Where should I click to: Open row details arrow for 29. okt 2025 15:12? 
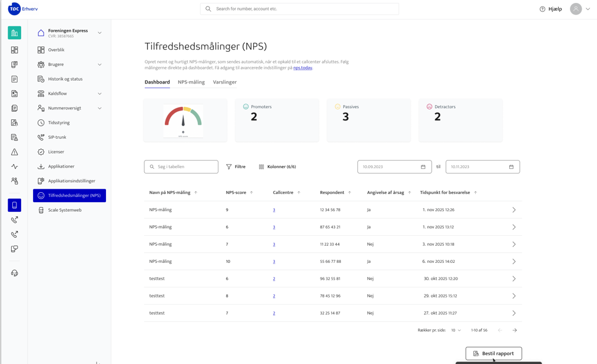[x=514, y=296]
